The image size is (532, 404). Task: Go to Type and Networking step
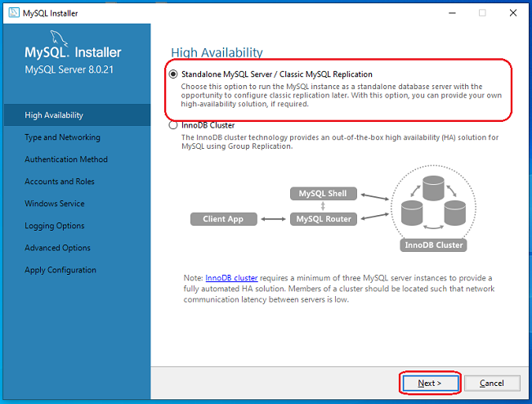pos(62,137)
